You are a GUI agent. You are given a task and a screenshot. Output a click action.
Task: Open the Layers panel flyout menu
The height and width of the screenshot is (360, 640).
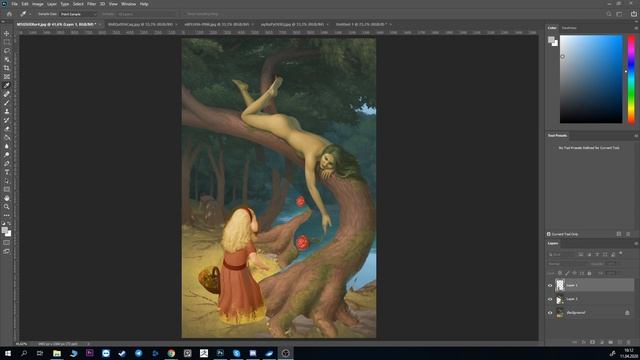coord(636,243)
